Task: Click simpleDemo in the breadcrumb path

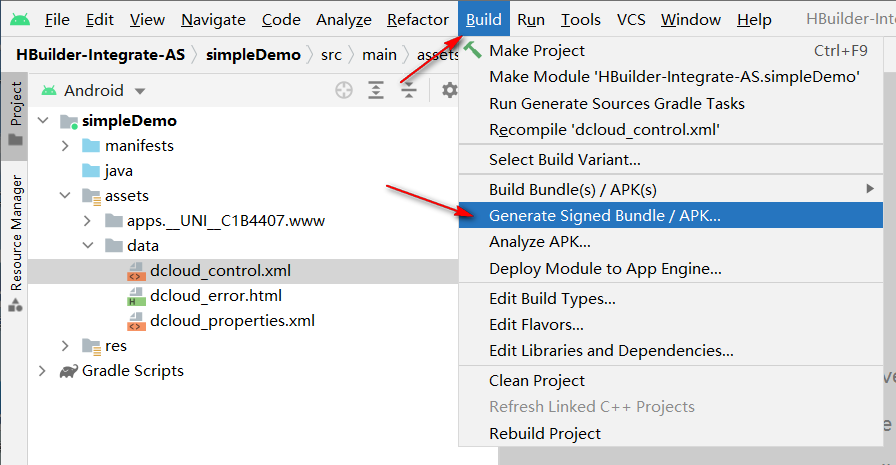Action: [x=253, y=55]
